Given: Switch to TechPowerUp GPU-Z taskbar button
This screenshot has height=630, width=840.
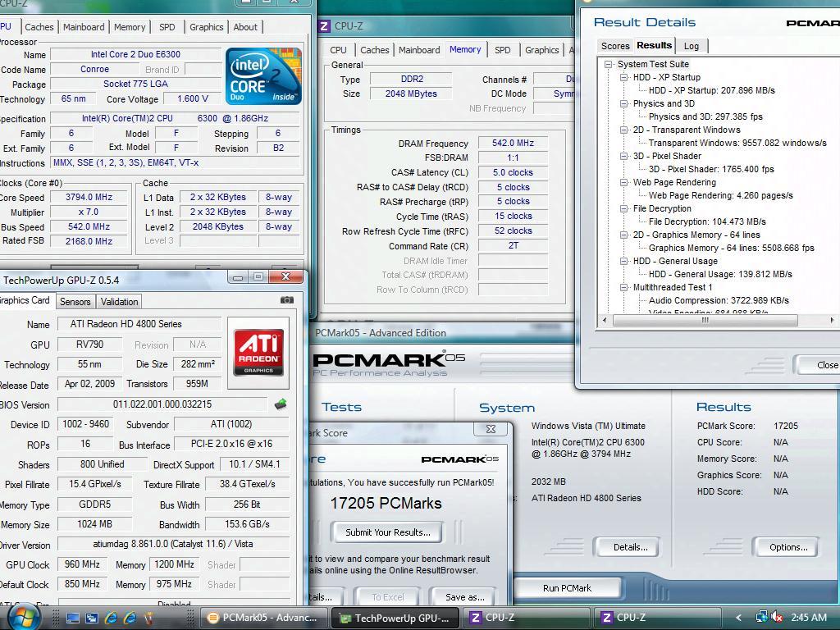Looking at the screenshot, I should pyautogui.click(x=395, y=618).
